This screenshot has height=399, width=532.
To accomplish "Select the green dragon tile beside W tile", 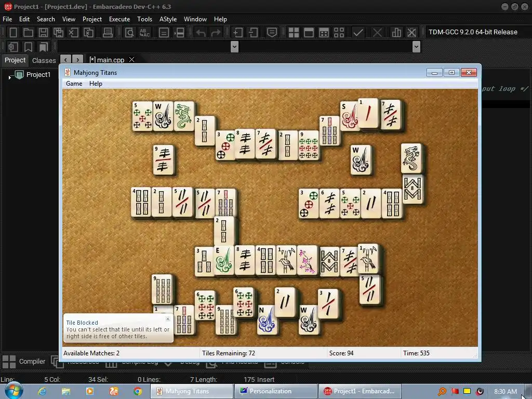I will click(x=183, y=116).
